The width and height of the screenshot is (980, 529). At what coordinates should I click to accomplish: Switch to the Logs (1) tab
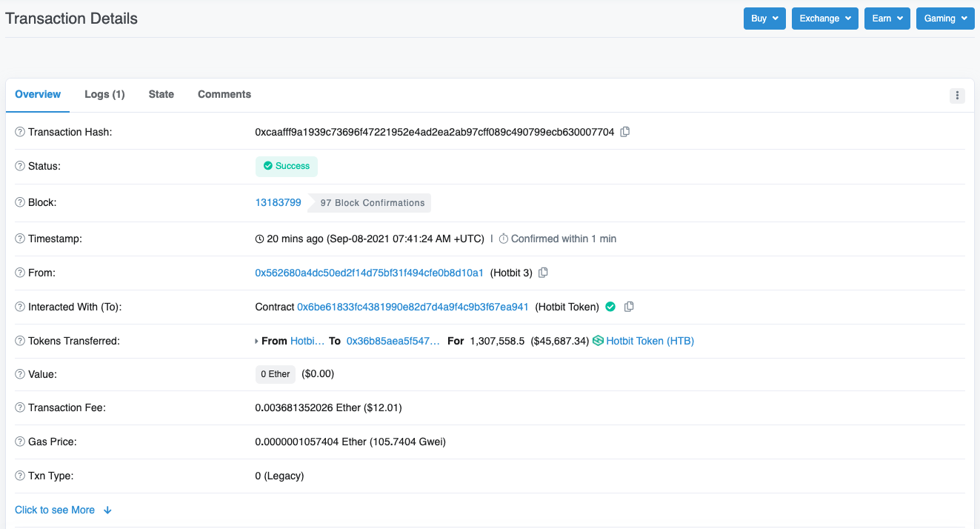(104, 94)
